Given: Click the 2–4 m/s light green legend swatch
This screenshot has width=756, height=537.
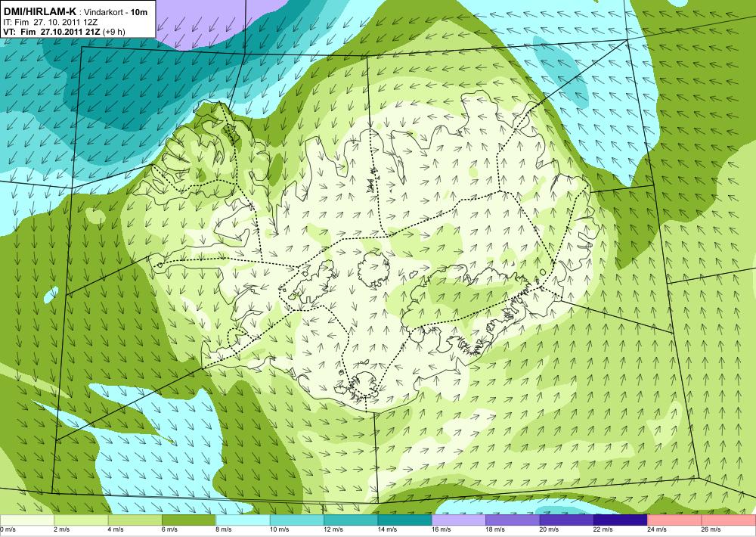Looking at the screenshot, I should 81,520.
